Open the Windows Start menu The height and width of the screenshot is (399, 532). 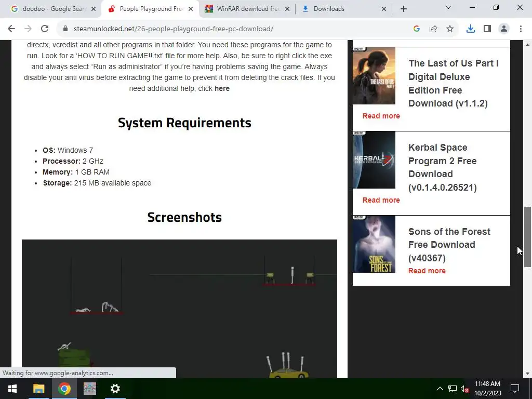click(x=12, y=389)
